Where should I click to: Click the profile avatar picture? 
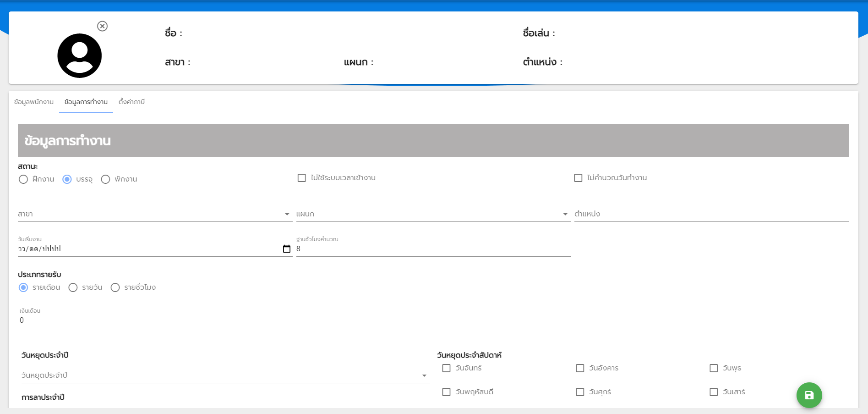[x=80, y=56]
